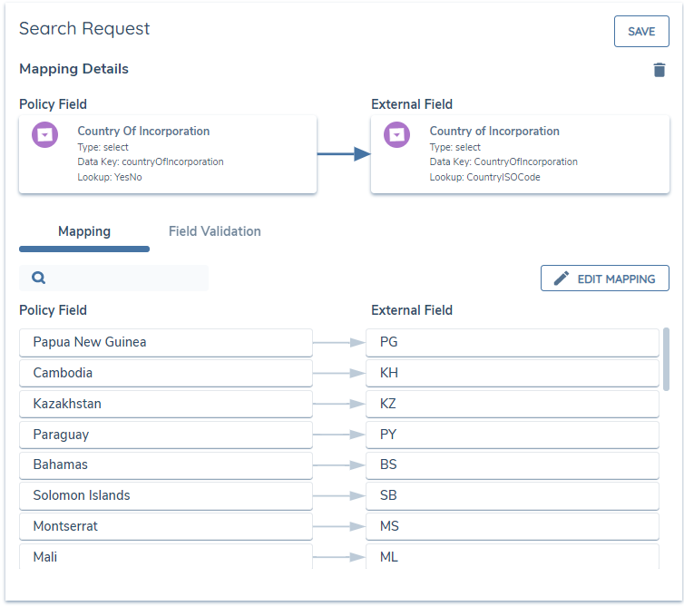The height and width of the screenshot is (616, 684).
Task: Click the arrow linking Bahamas to BS
Action: [339, 464]
